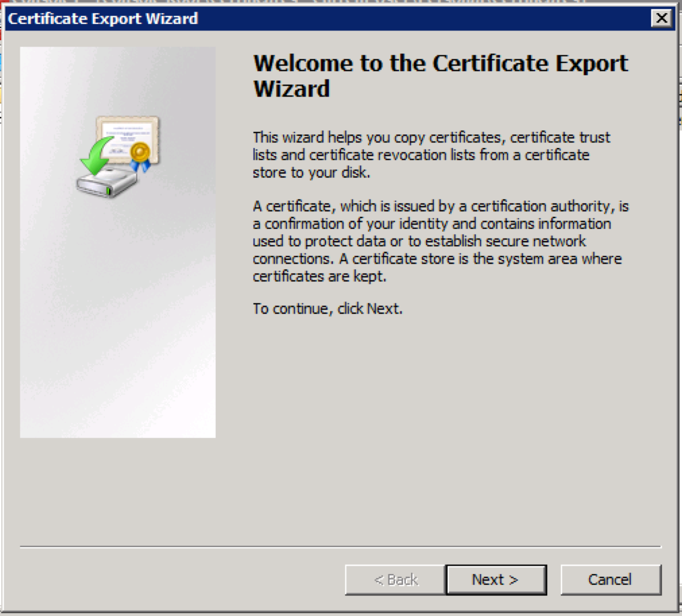Click the sentence "To continue, click Next."
This screenshot has width=682, height=616.
327,309
